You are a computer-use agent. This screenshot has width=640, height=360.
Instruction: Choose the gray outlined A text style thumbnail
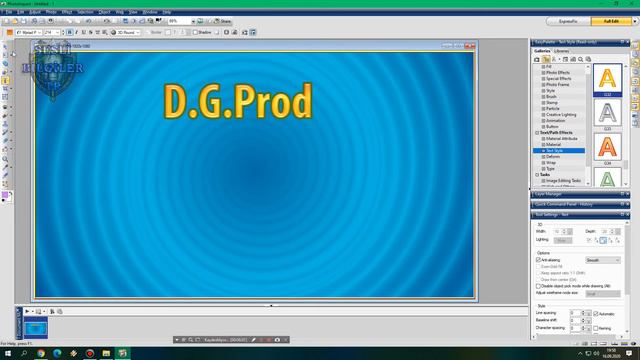tap(607, 113)
